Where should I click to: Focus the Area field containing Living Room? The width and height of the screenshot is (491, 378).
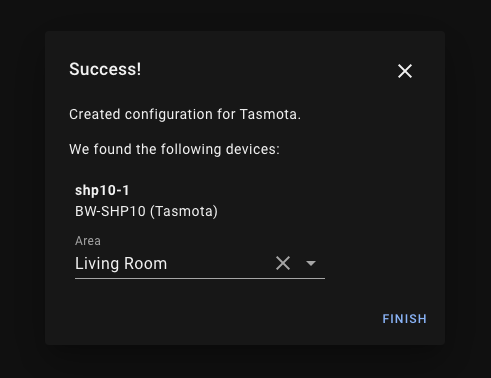coord(200,256)
